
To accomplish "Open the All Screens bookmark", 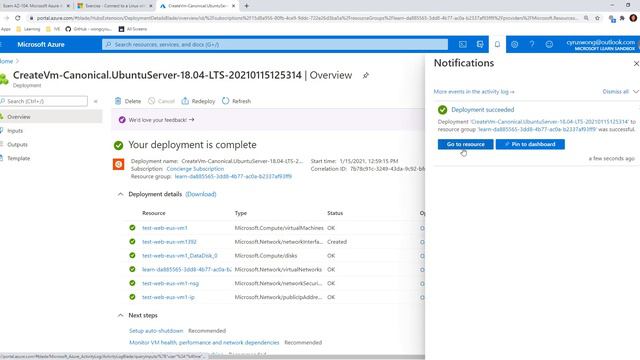I will coord(133,29).
